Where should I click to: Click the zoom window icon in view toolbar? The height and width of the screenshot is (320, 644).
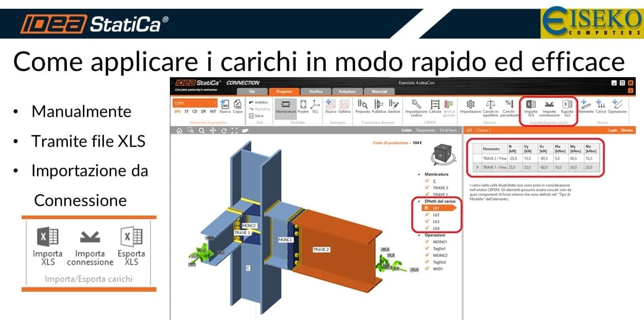190,131
